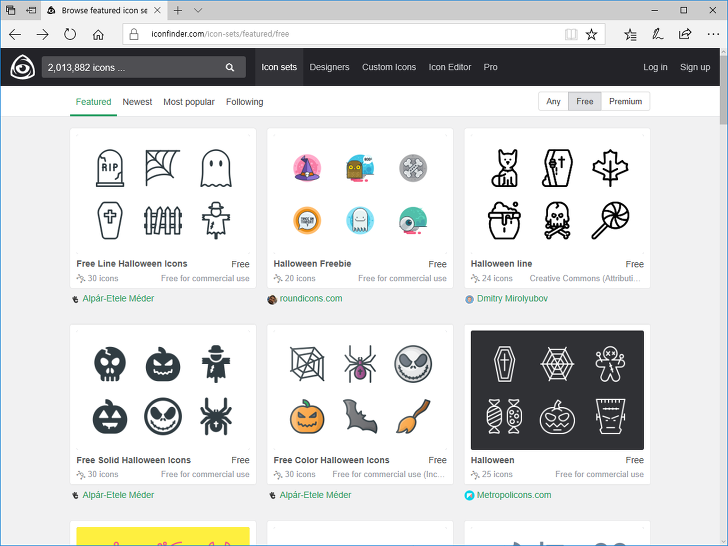The height and width of the screenshot is (546, 728).
Task: Open the browser more options ellipsis
Action: [713, 34]
